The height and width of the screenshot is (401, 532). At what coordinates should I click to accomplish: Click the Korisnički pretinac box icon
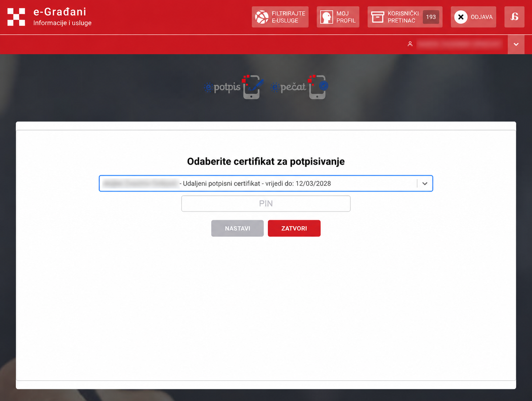[x=378, y=17]
